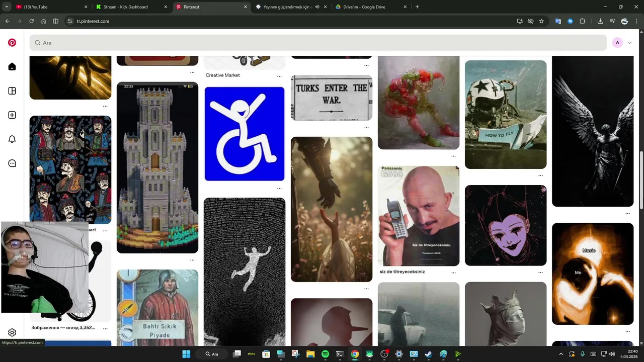This screenshot has height=362, width=644.
Task: Open the Panasonic G500 phone pin
Action: tap(419, 216)
